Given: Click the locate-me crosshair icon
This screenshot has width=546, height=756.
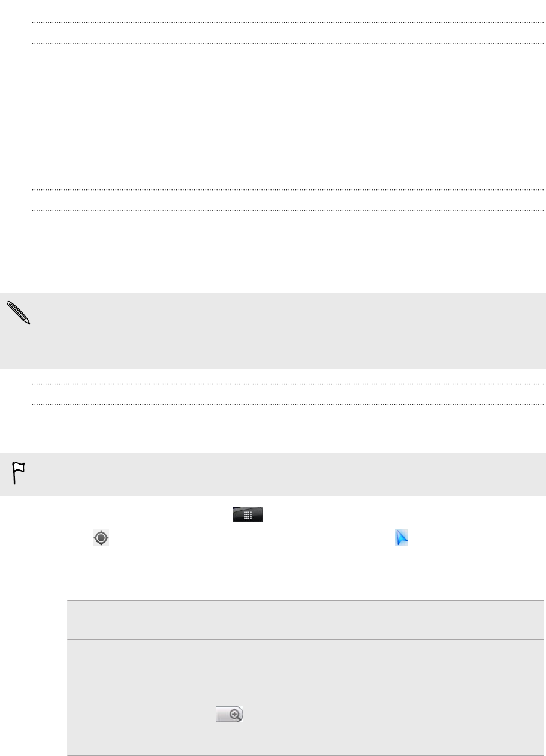Looking at the screenshot, I should pyautogui.click(x=101, y=538).
